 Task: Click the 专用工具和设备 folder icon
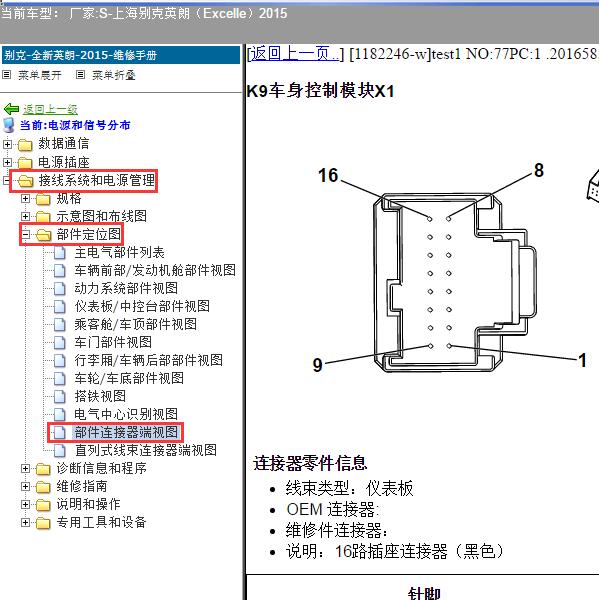pos(43,523)
